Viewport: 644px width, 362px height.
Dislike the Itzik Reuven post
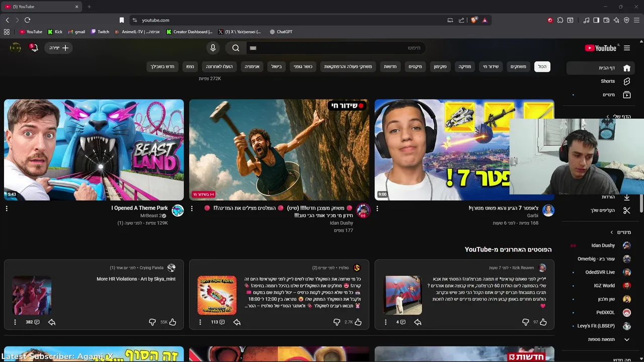[525, 322]
